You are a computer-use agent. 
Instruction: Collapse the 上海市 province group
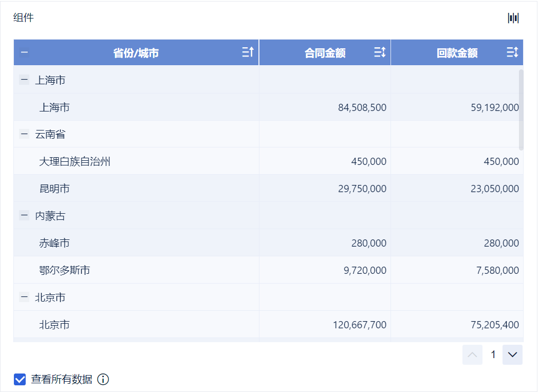point(24,80)
